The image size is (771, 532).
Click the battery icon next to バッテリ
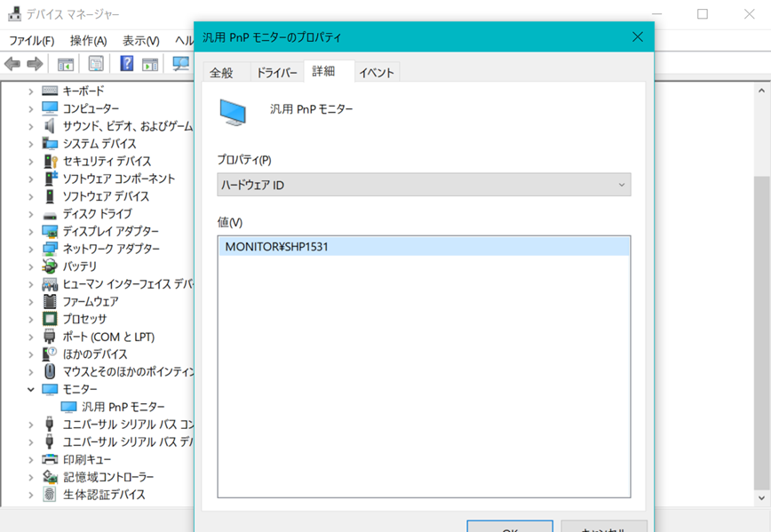(x=50, y=266)
